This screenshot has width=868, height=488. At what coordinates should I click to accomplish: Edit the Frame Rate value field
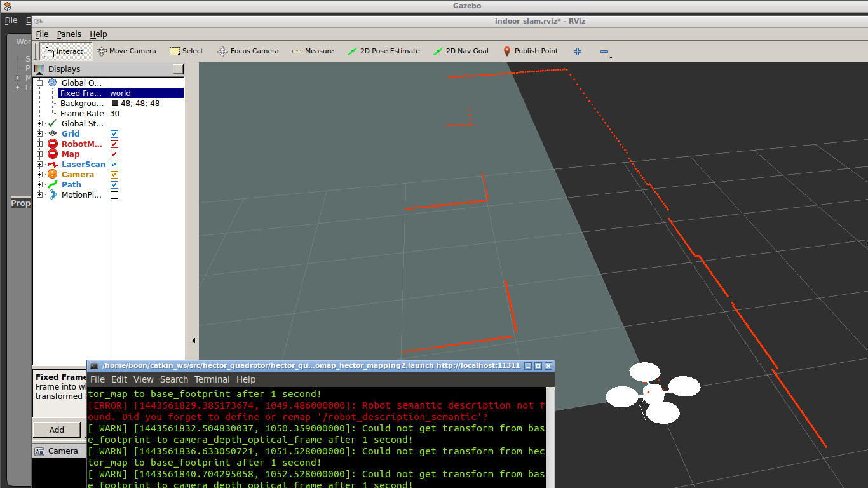pyautogui.click(x=145, y=114)
